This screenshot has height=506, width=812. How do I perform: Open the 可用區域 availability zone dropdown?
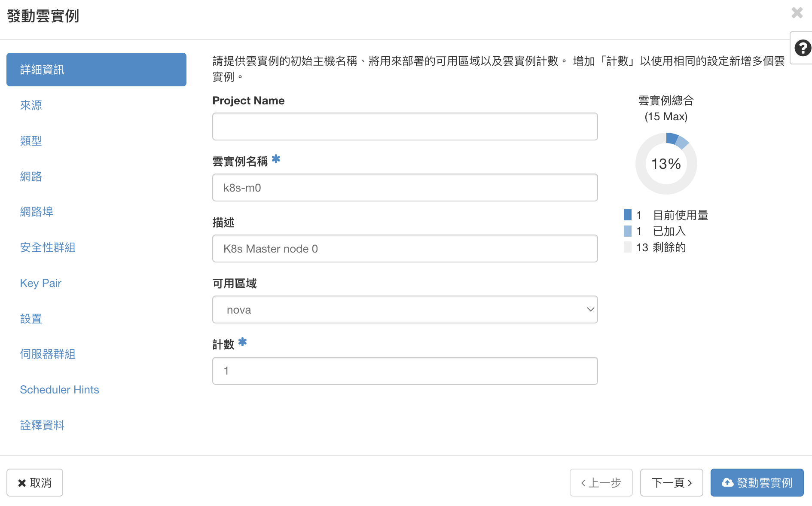(405, 309)
